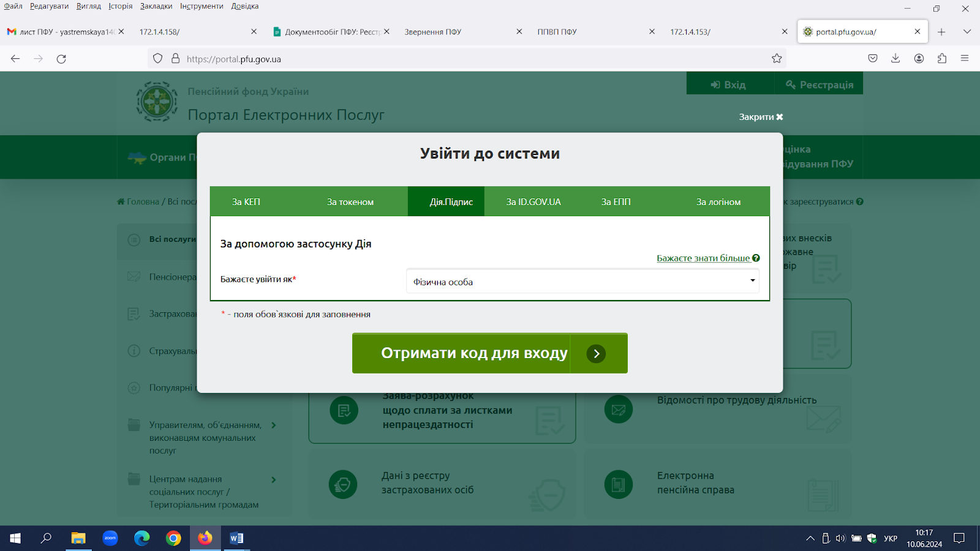
Task: Open the Firefox hamburger menu
Action: point(965,59)
